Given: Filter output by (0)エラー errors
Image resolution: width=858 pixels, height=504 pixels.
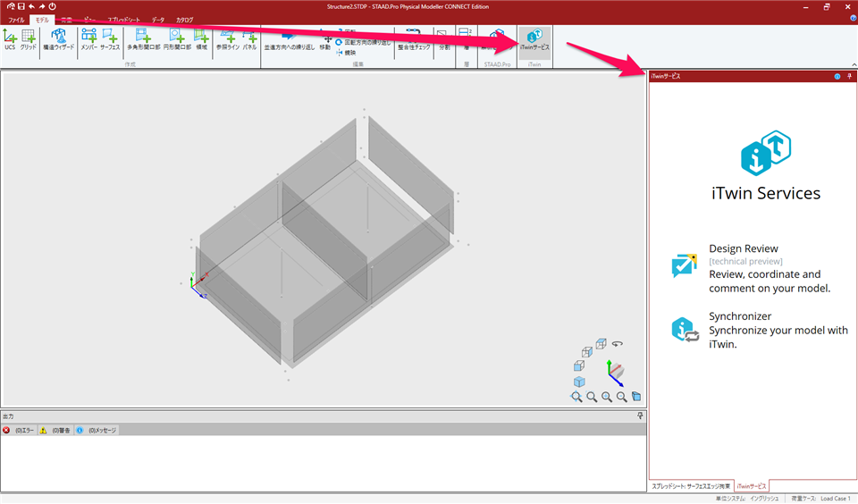Looking at the screenshot, I should point(19,431).
